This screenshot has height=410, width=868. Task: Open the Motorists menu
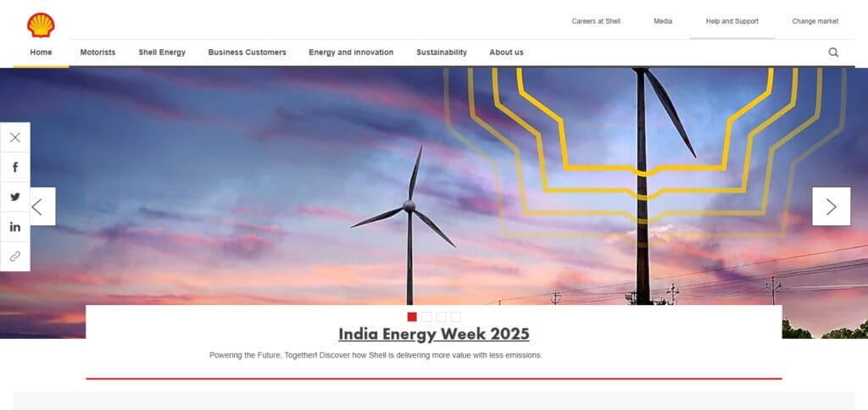(98, 53)
